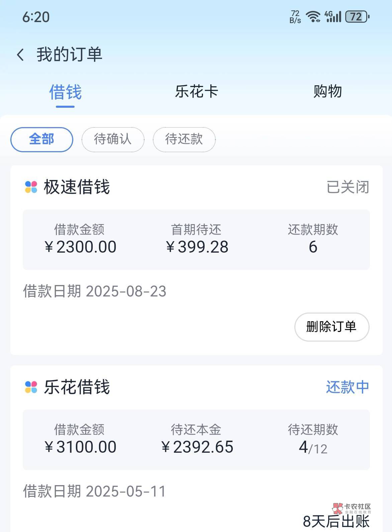Tap the 4G signal strength icon
This screenshot has height=532, width=392.
click(x=332, y=16)
